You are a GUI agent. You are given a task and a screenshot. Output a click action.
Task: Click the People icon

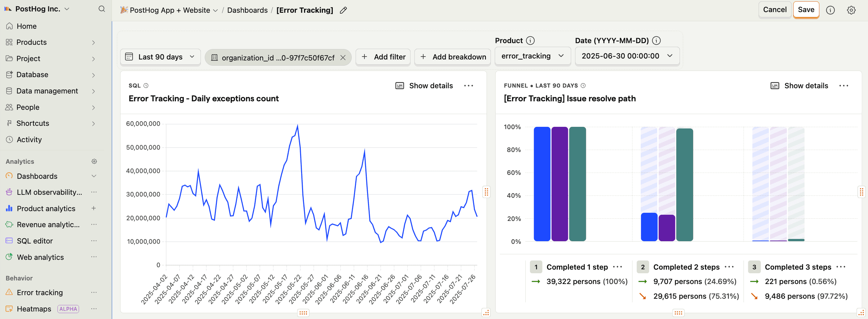pos(9,107)
